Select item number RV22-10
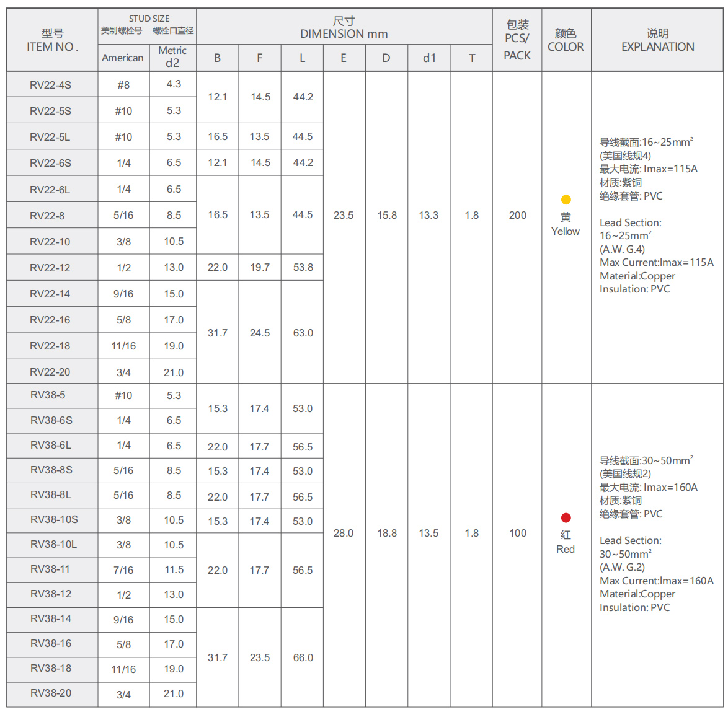Image resolution: width=728 pixels, height=712 pixels. (50, 242)
